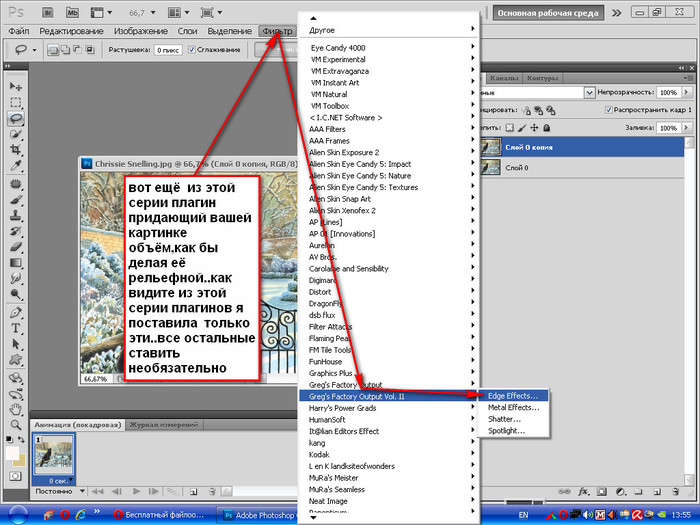Select the Dodge tool
The height and width of the screenshot is (525, 700).
tap(16, 294)
